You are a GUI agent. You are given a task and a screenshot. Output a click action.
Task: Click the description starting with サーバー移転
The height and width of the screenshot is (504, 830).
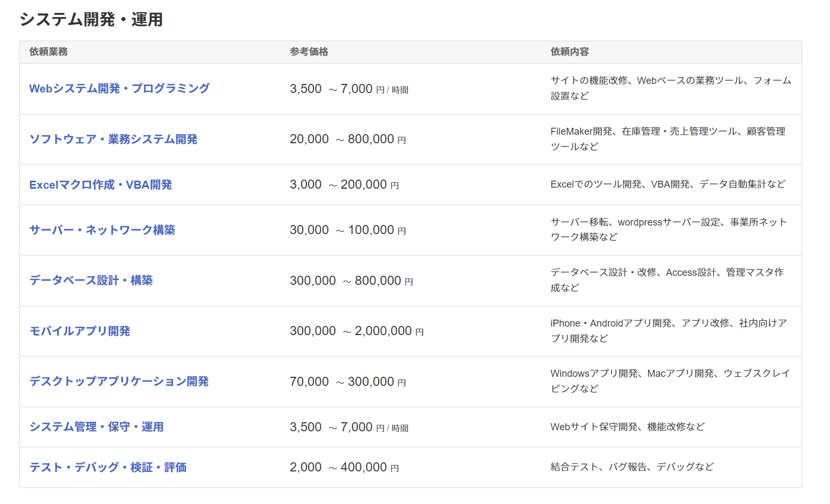tap(668, 229)
